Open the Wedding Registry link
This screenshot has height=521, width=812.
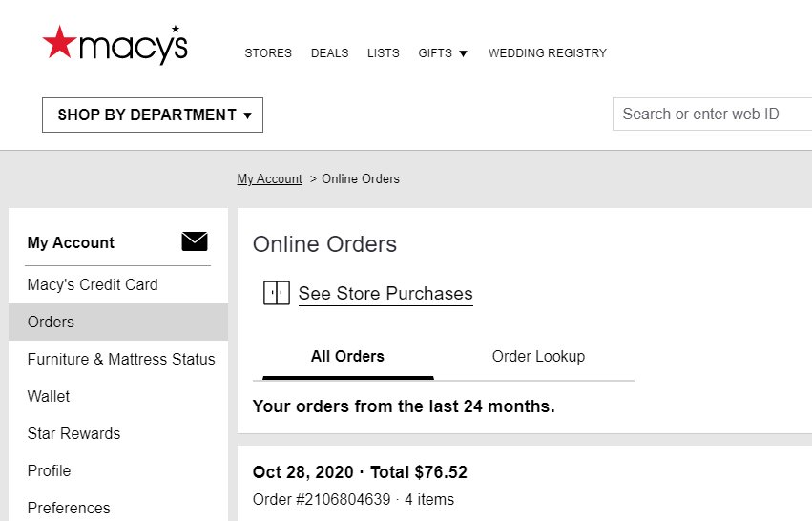548,53
